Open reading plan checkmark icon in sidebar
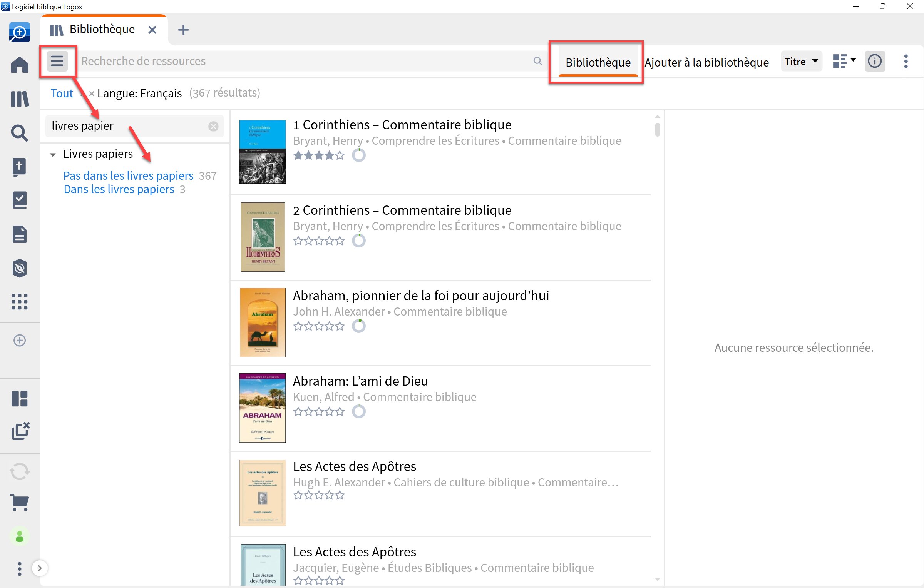Image resolution: width=924 pixels, height=588 pixels. (x=20, y=200)
